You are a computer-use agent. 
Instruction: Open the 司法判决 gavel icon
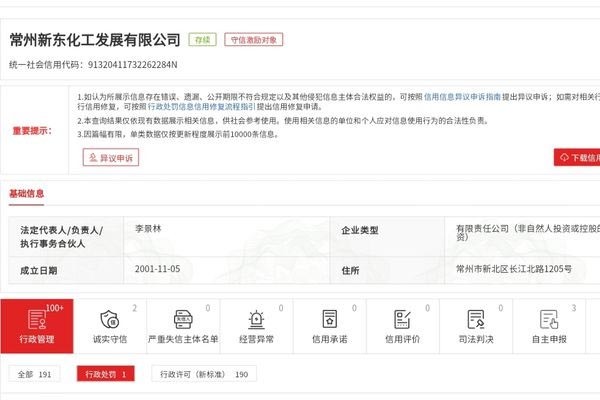[476, 320]
